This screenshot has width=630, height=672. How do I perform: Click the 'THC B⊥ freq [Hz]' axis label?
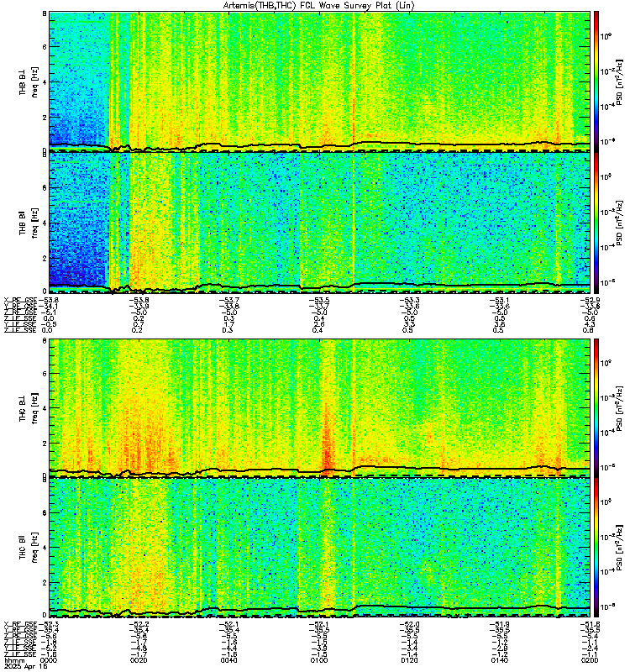pos(29,408)
